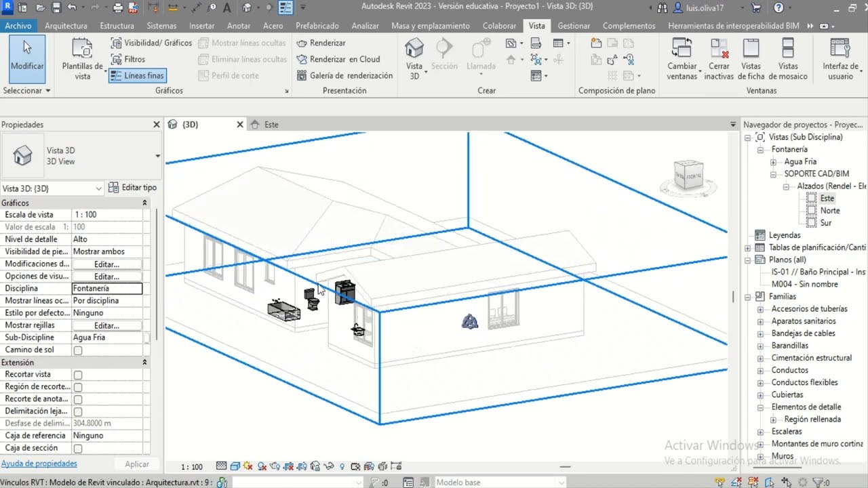Image resolution: width=868 pixels, height=488 pixels.
Task: Click the PDF export icon
Action: click(132, 8)
